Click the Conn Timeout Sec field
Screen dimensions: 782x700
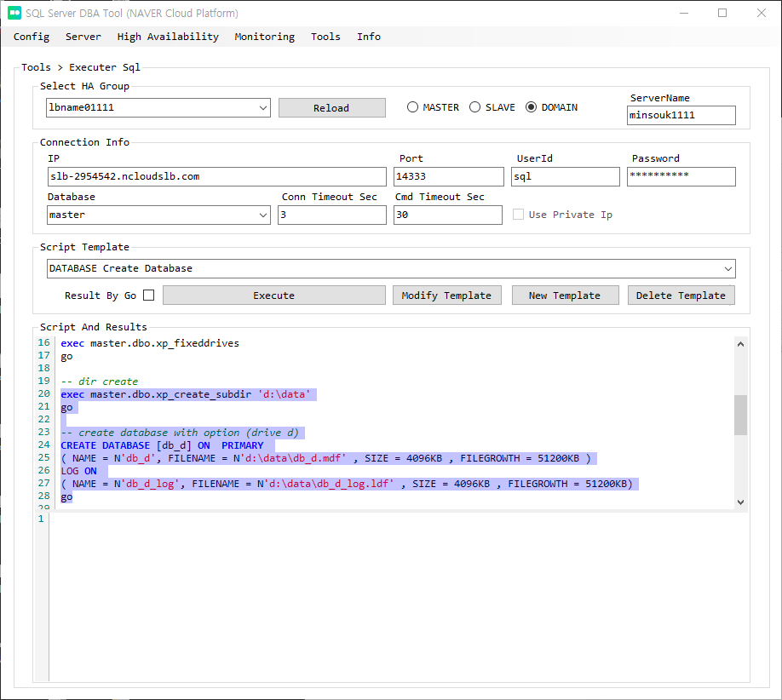pos(331,215)
